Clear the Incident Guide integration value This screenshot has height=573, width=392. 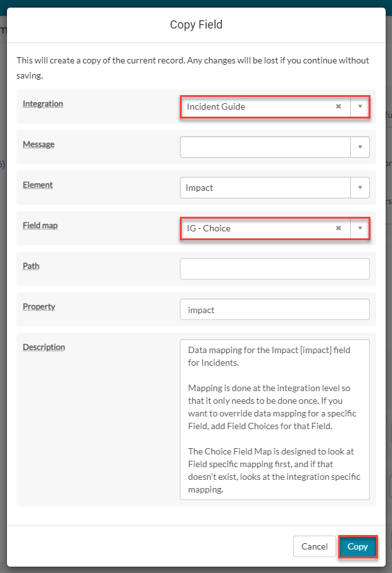(x=338, y=106)
